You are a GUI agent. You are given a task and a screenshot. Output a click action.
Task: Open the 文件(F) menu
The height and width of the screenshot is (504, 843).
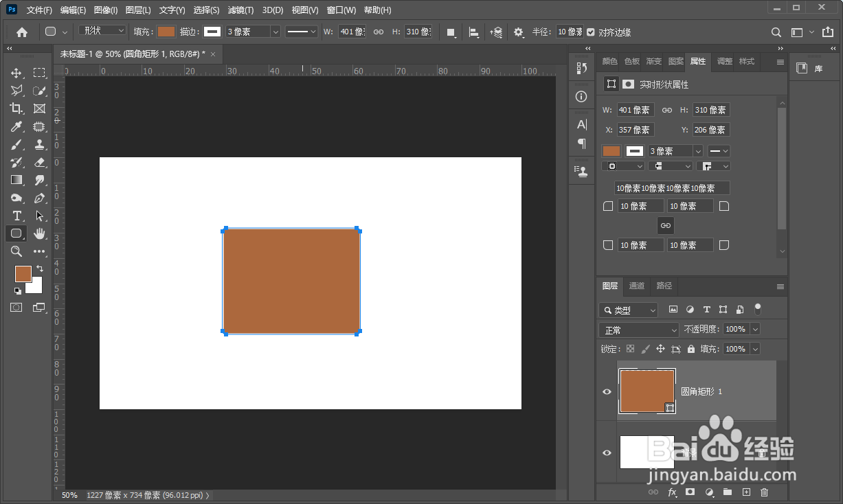click(x=39, y=10)
